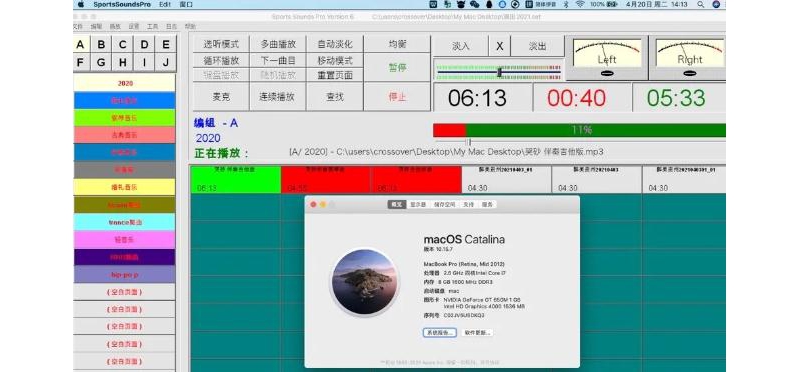Open the Edit menu
This screenshot has width=800, height=372.
point(164,5)
